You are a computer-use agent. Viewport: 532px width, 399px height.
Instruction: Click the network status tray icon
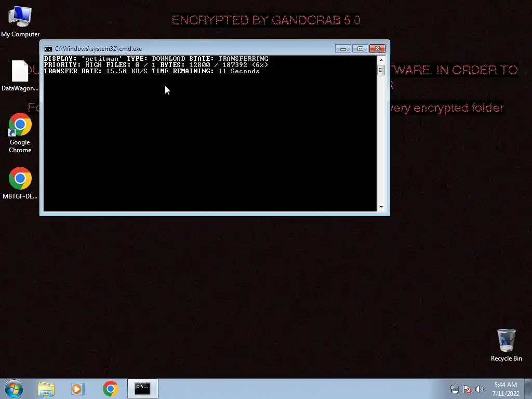[454, 389]
